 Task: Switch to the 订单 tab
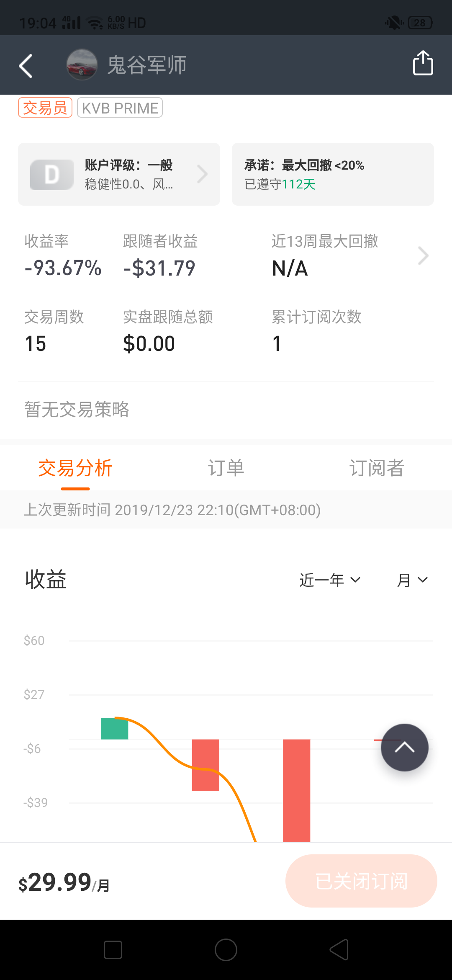[226, 468]
